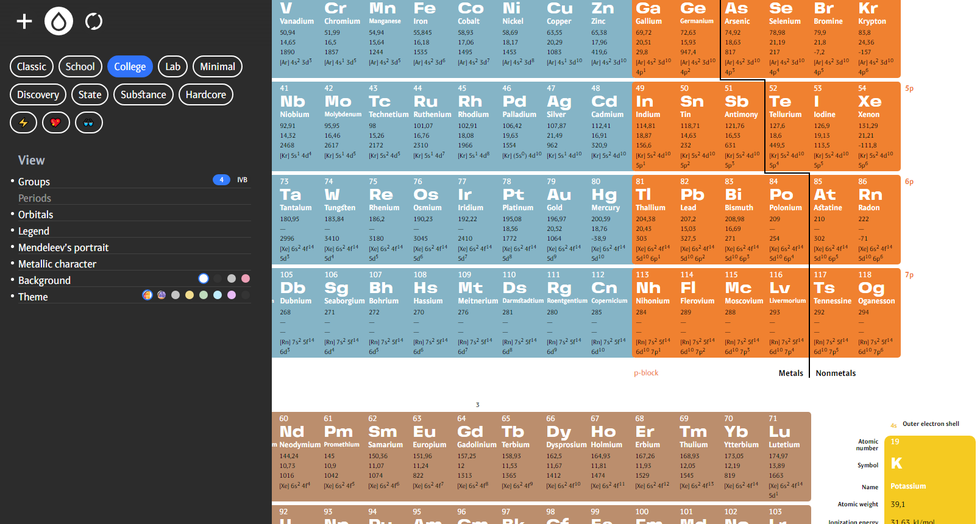Click the droplet appearance icon
This screenshot has height=524, width=980.
pos(59,21)
